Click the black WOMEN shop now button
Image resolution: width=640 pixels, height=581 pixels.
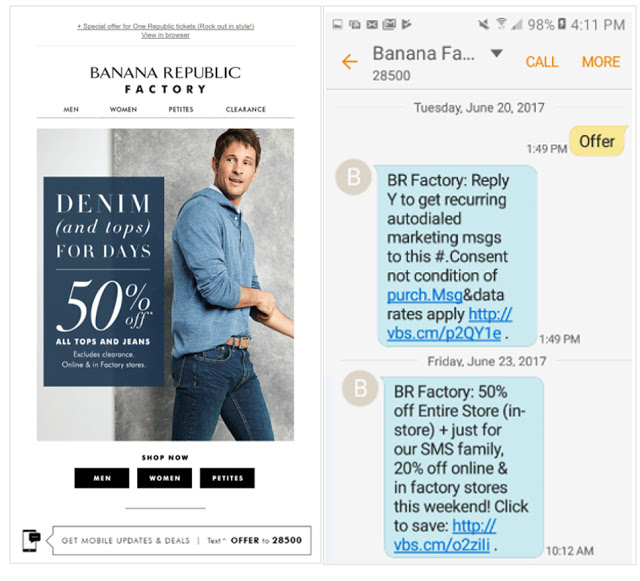(164, 478)
